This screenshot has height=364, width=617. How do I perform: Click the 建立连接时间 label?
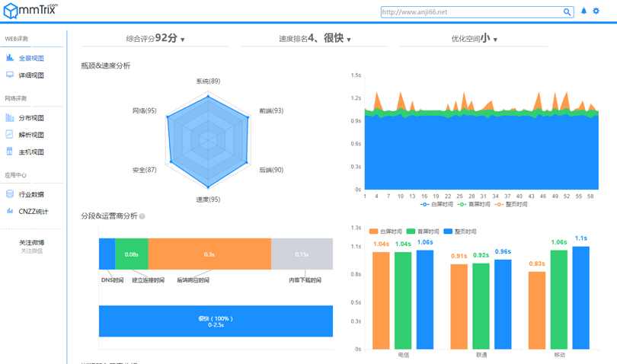(x=148, y=280)
